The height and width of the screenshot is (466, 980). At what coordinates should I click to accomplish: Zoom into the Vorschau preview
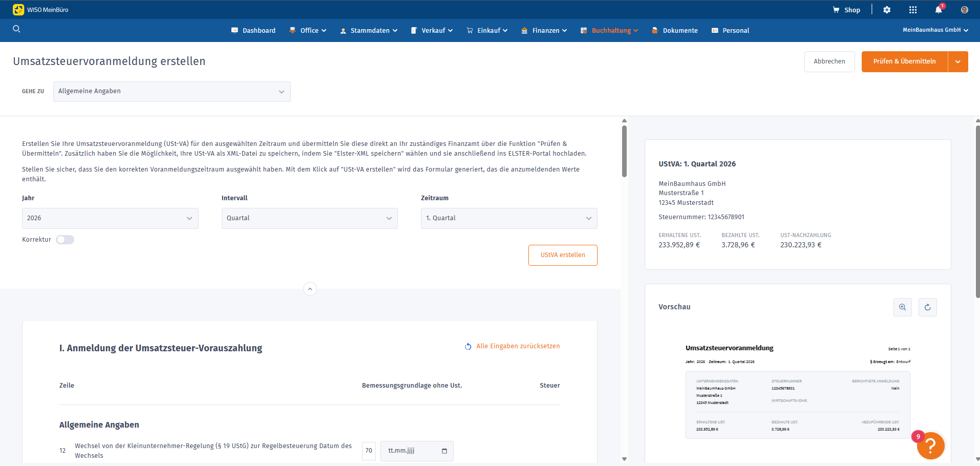coord(902,307)
